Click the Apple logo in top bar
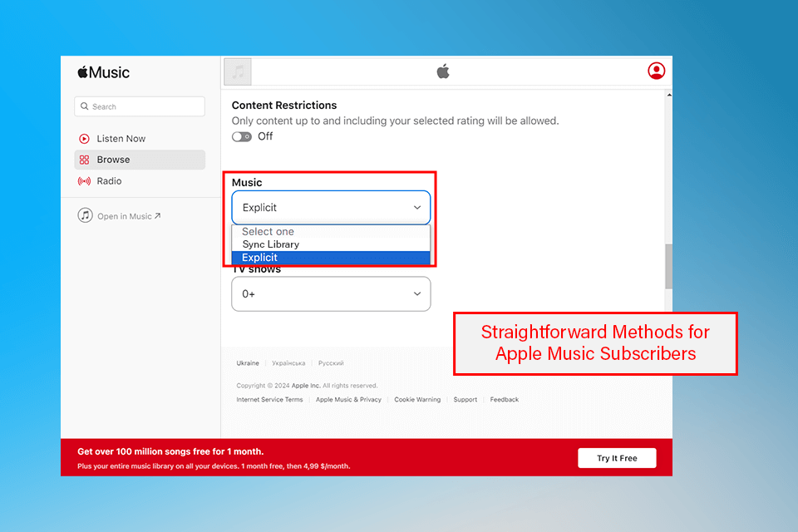798x532 pixels. [x=443, y=71]
